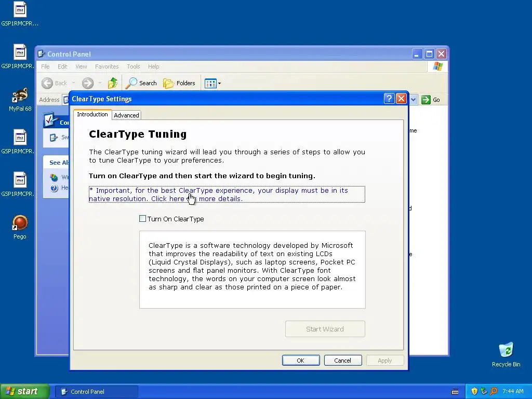The height and width of the screenshot is (399, 532).
Task: Click the Help question icon under See Also
Action: tap(54, 188)
